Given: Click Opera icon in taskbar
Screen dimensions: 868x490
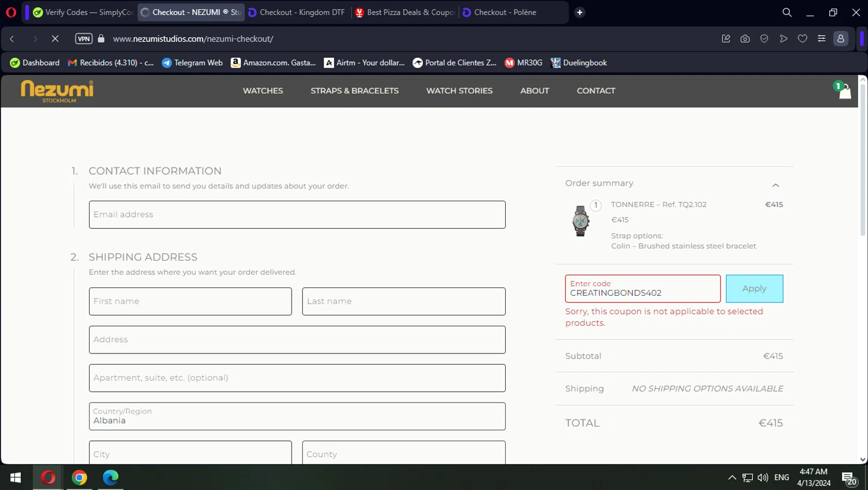Looking at the screenshot, I should (48, 477).
